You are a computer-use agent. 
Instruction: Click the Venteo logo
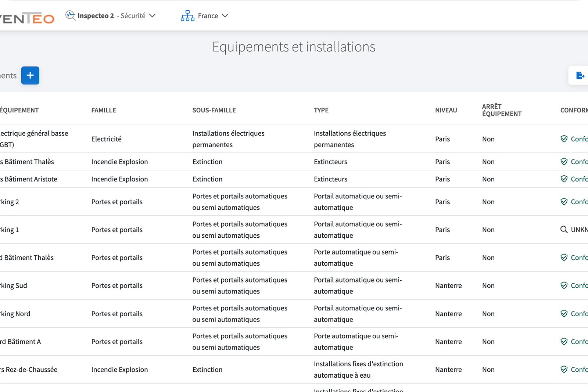(27, 18)
